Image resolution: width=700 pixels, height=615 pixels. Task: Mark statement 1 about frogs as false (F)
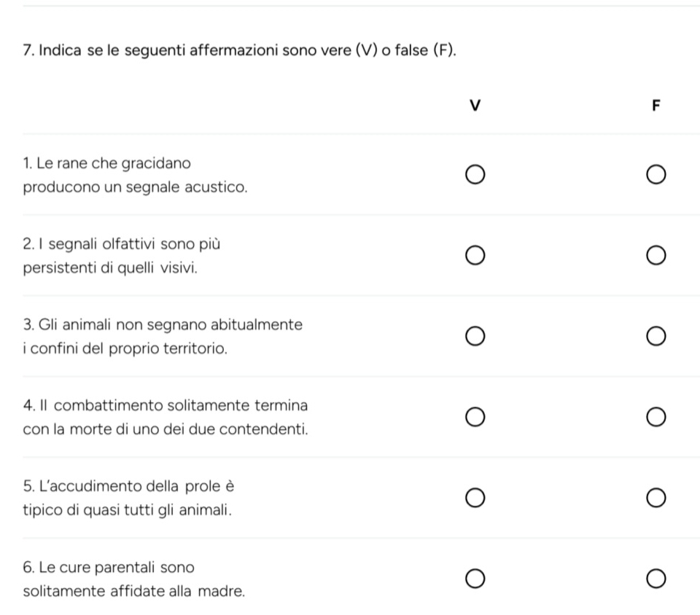click(656, 175)
